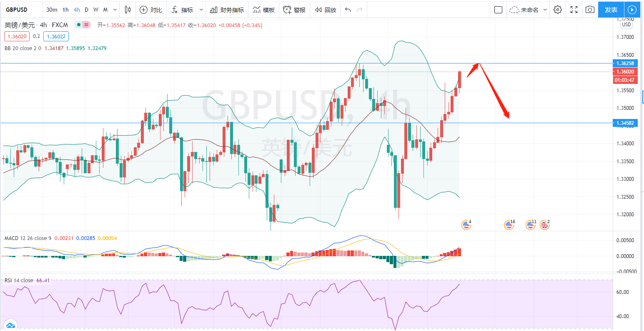Toggle the green-dot market status indicator pill
This screenshot has width=644, height=331.
pyautogui.click(x=82, y=25)
